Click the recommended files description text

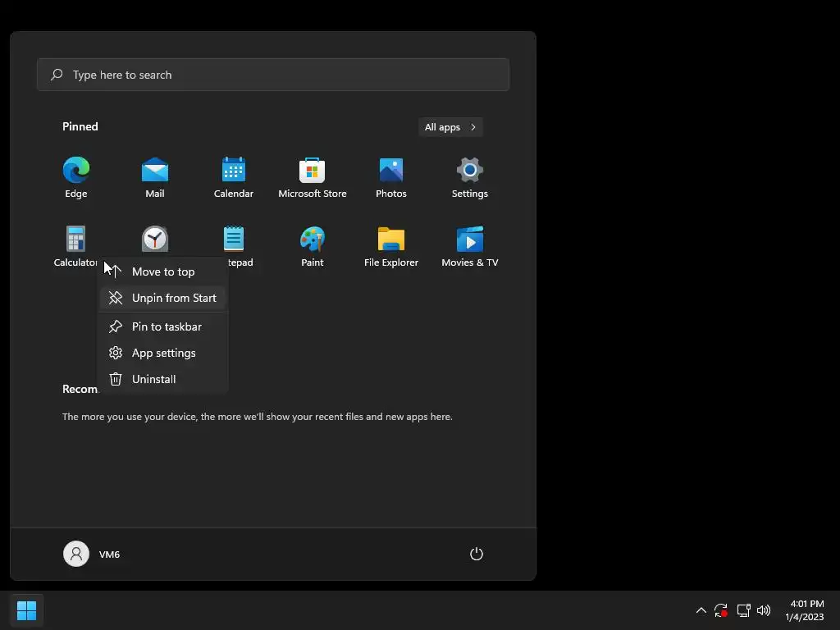tap(257, 417)
